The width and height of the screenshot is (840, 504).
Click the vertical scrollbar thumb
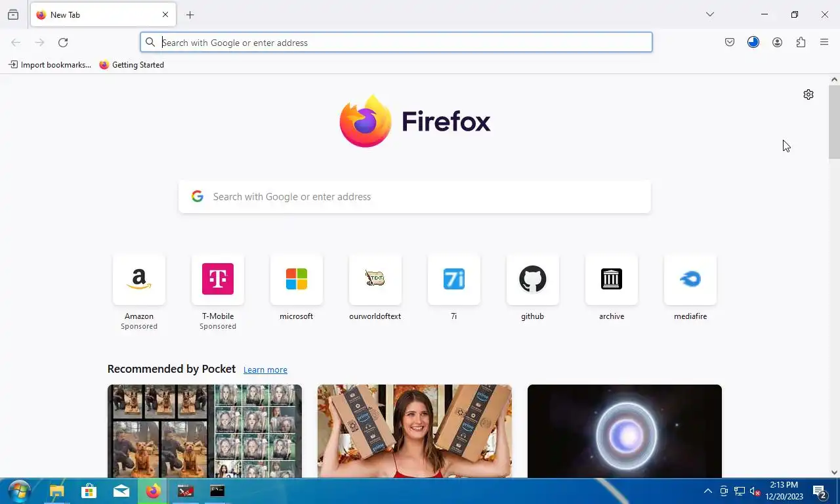point(834,122)
